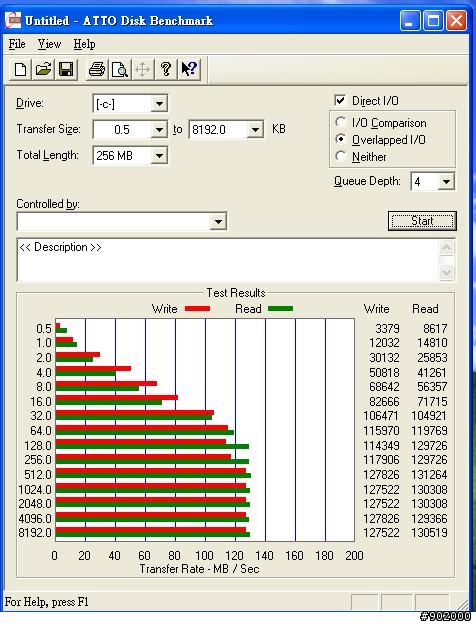Click the ATTO application icon in title bar
The width and height of the screenshot is (476, 624).
pyautogui.click(x=13, y=20)
